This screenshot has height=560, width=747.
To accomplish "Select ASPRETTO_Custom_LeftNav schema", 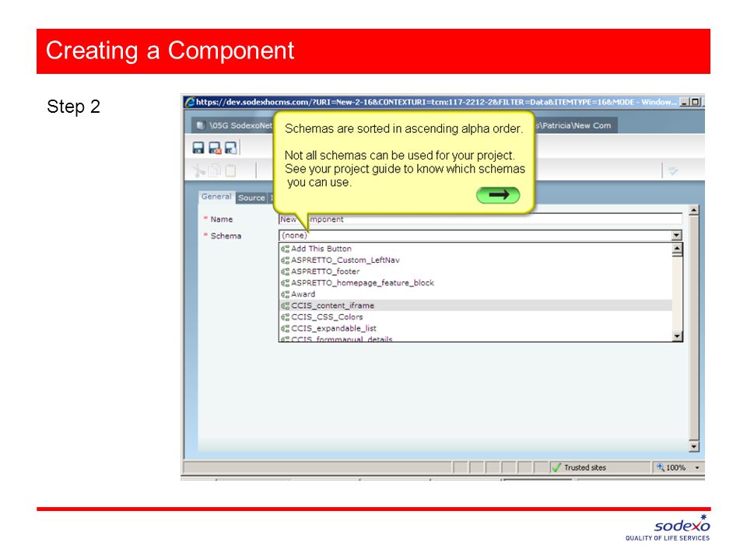I will (x=475, y=260).
